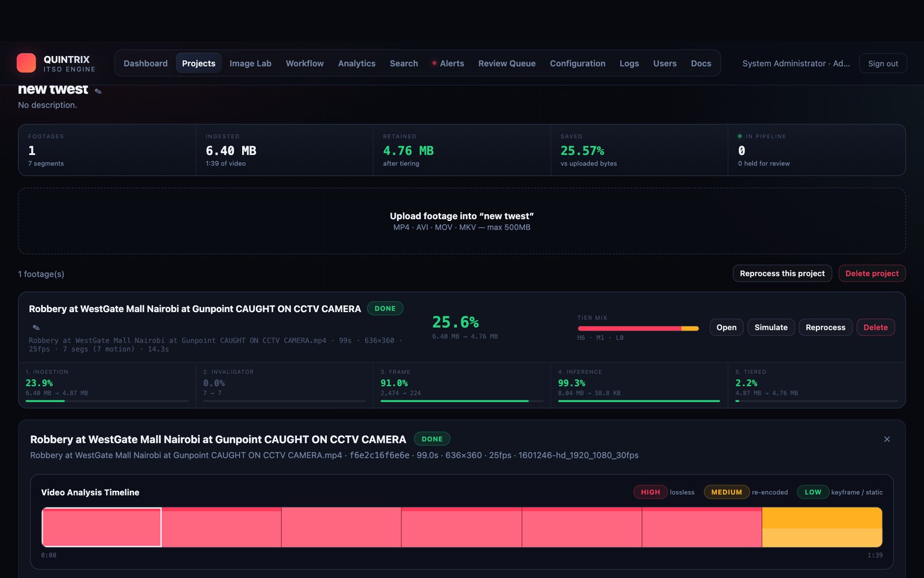This screenshot has width=924, height=578.
Task: Click Reprocess this project
Action: 782,273
